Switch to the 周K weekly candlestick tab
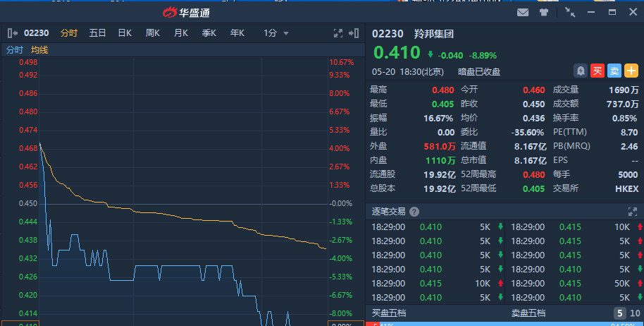Screen dimensions: 644x326 point(152,33)
